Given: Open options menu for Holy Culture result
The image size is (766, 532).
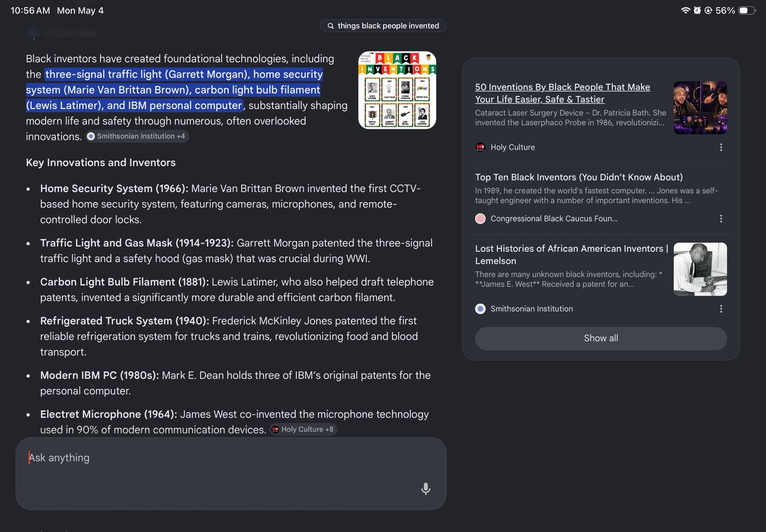Looking at the screenshot, I should coord(721,147).
